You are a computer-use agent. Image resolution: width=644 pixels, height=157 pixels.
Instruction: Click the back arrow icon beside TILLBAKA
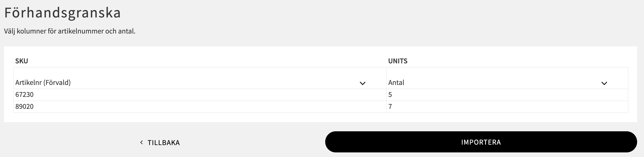[142, 142]
